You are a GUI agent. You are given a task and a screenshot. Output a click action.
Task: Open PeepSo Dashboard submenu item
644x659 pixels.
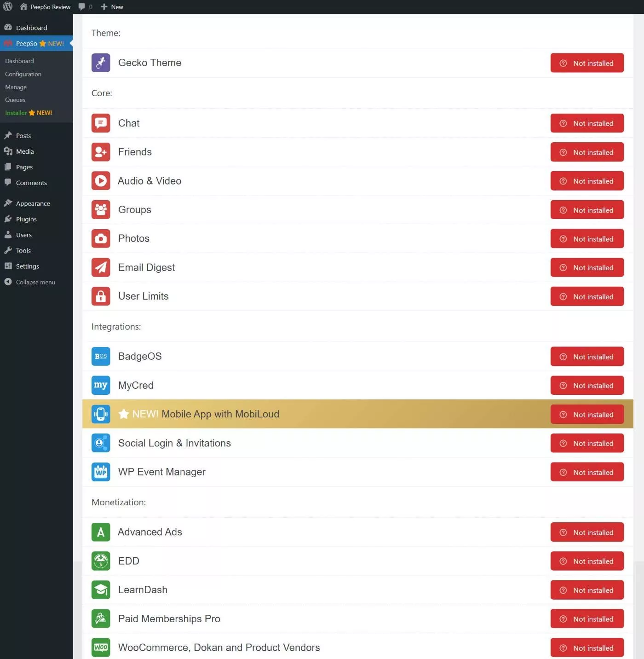19,61
